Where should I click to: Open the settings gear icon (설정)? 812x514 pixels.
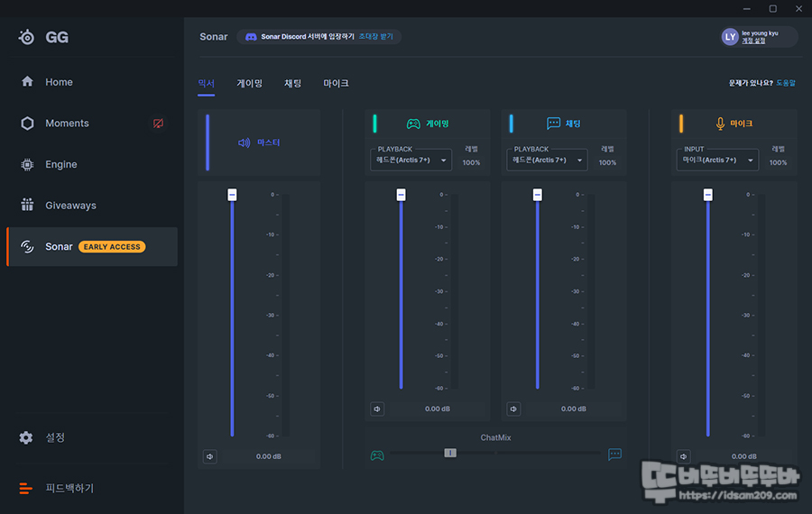(26, 437)
